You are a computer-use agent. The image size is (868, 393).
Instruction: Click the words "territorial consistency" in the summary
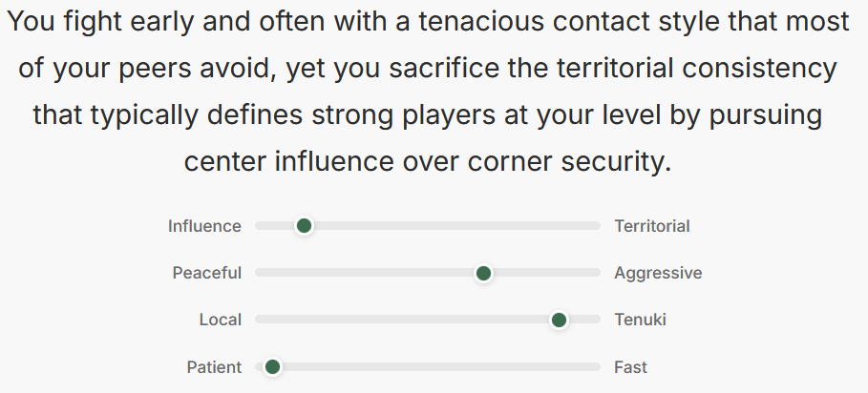[675, 69]
